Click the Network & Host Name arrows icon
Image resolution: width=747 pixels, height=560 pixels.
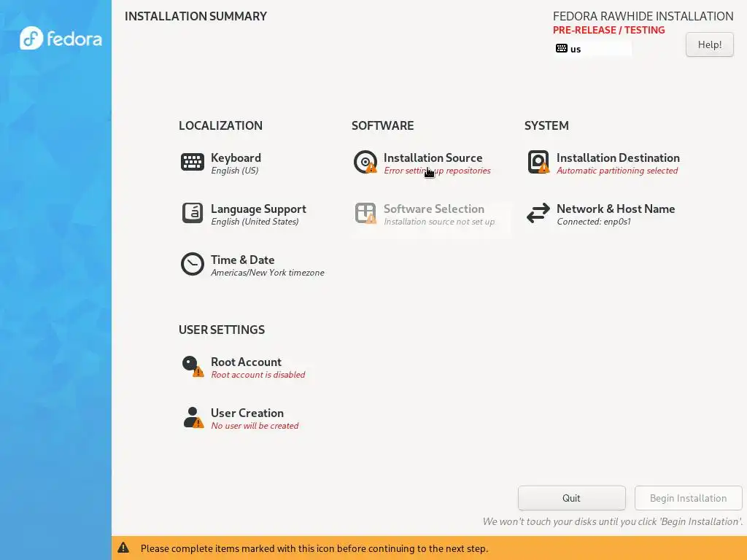click(538, 213)
